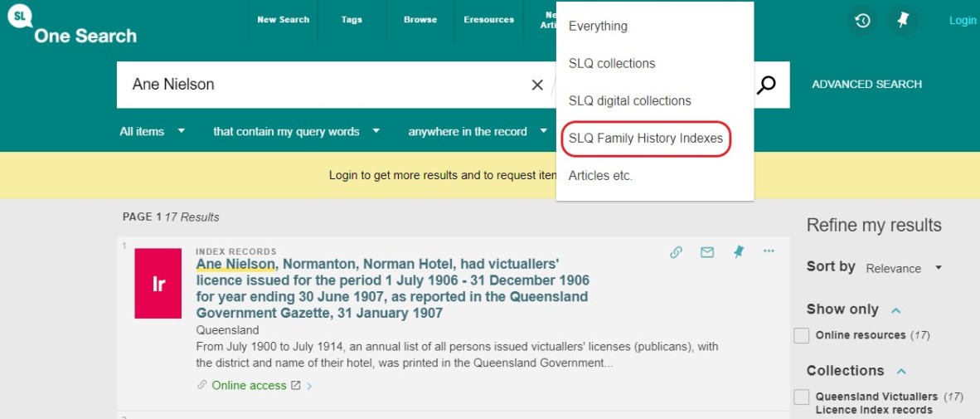Viewport: 980px width, 419px height.
Task: Expand Online access link chevron
Action: pos(309,386)
